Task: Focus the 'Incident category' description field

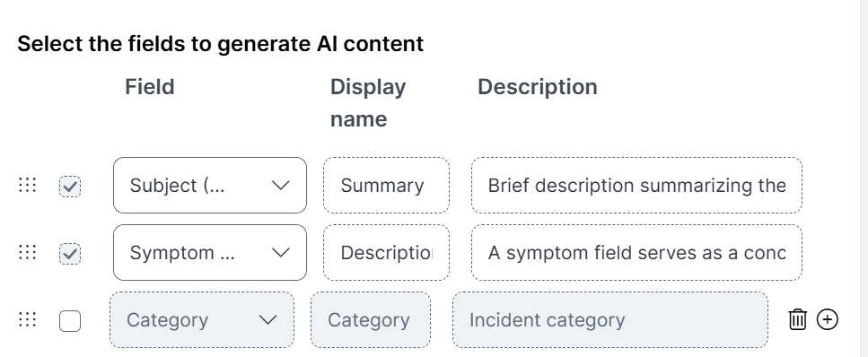Action: [x=610, y=320]
